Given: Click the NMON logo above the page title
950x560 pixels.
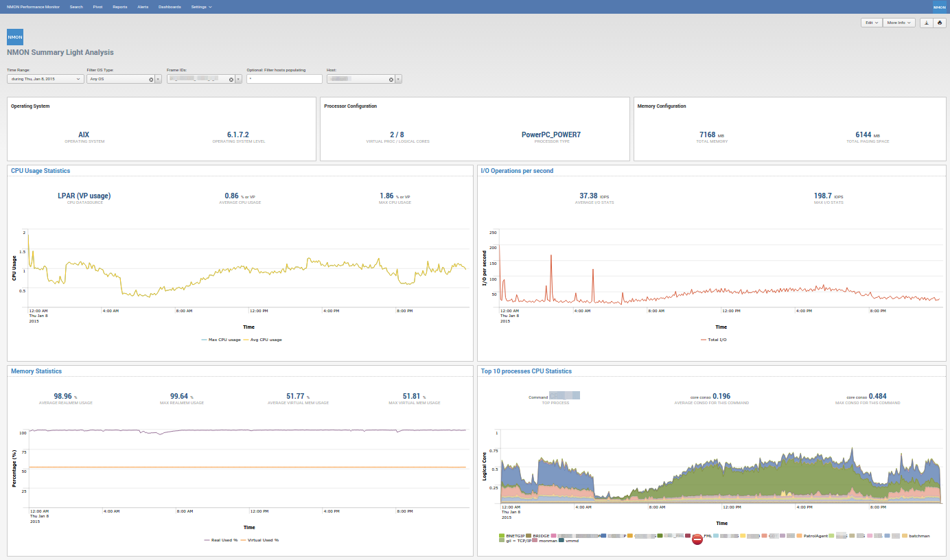Looking at the screenshot, I should tap(15, 37).
